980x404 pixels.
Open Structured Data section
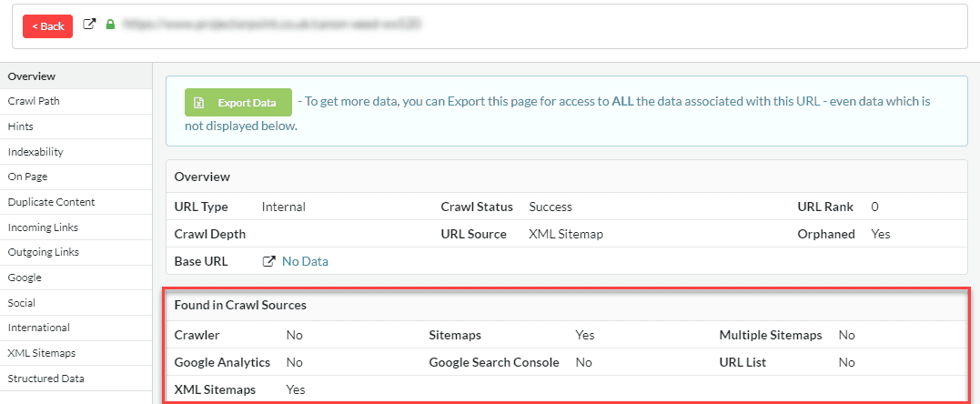(76, 379)
